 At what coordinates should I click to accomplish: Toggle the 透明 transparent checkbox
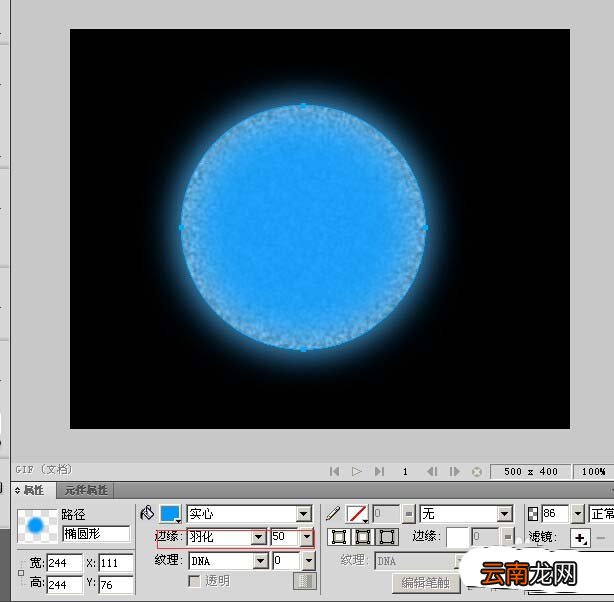coord(194,580)
